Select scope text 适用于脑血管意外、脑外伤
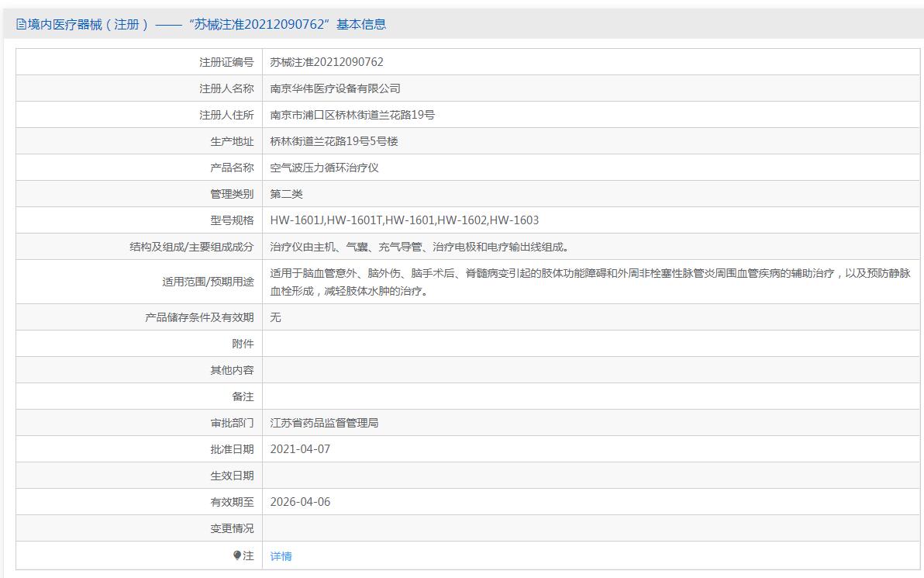The width and height of the screenshot is (924, 578). coord(336,273)
